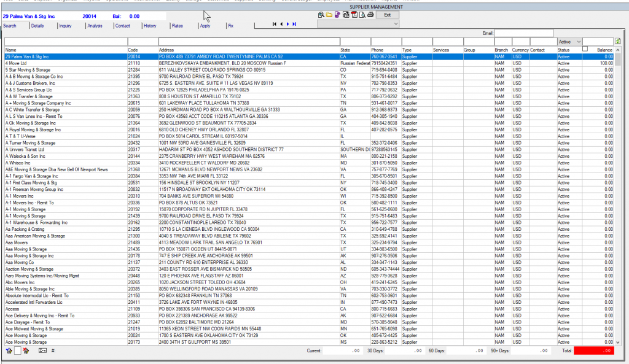629x364 pixels.
Task: Select Ace Midwest Moving & Storage row
Action: [309, 329]
